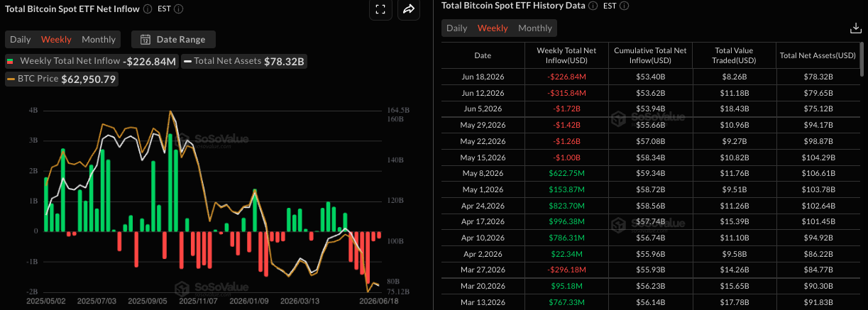868x310 pixels.
Task: Toggle Total Net Assets series legend
Action: click(x=244, y=62)
